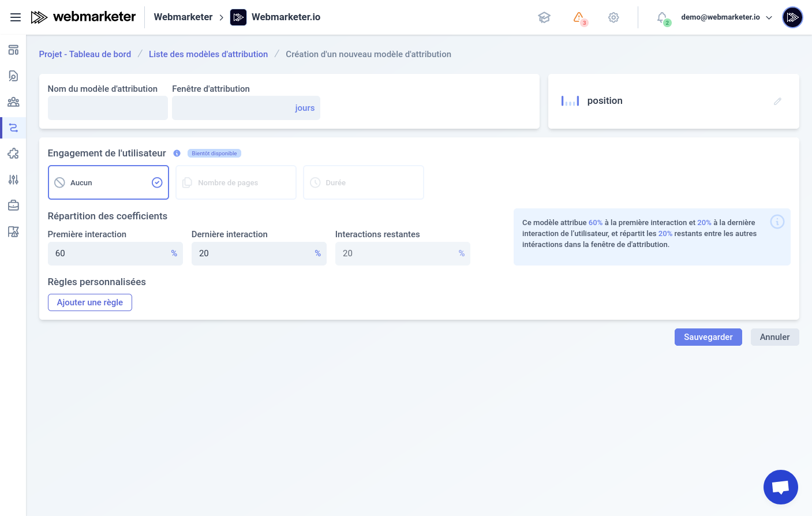Viewport: 812px width, 516px height.
Task: Click the Sauvegarder button
Action: [x=708, y=337]
